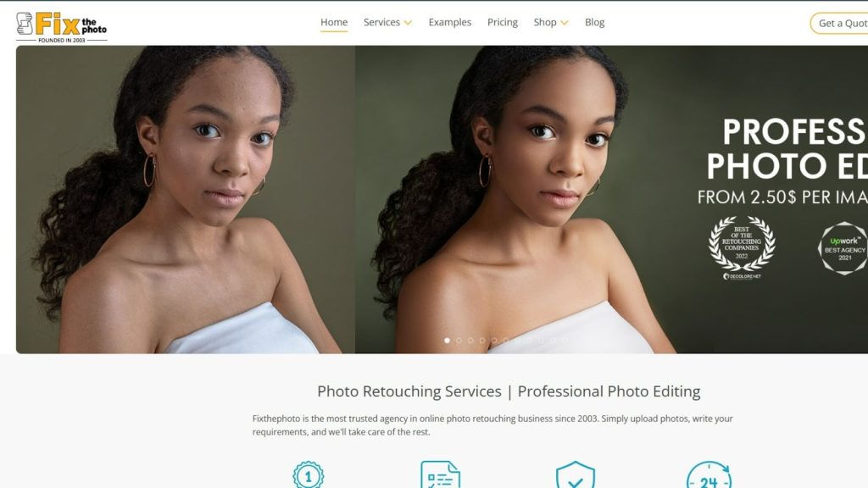Expand the Shop dropdown arrow

point(565,23)
